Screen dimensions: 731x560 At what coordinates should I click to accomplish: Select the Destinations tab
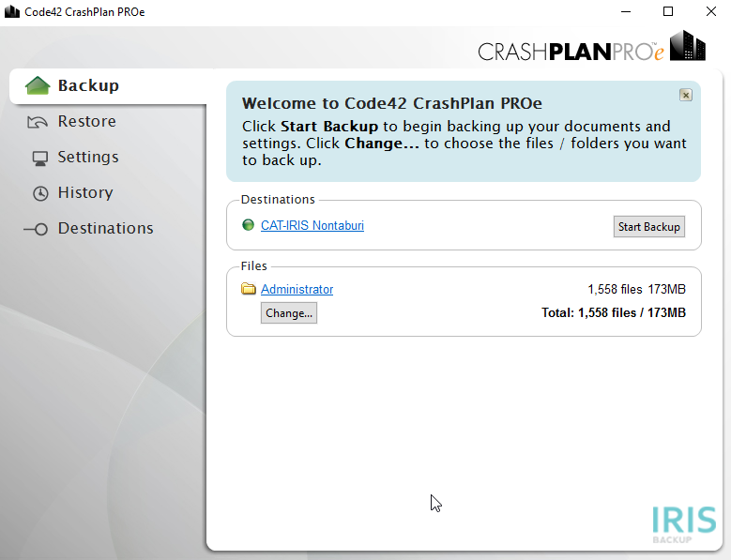105,228
